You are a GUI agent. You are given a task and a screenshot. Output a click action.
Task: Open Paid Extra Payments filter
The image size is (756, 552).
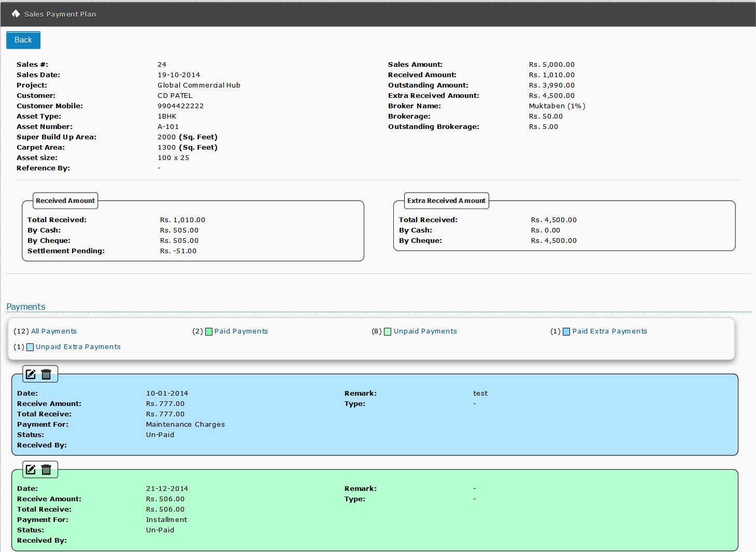(x=609, y=331)
